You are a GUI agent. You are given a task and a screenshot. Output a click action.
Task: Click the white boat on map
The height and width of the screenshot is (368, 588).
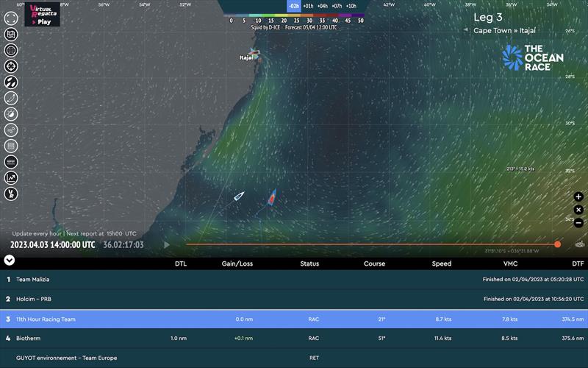[239, 196]
